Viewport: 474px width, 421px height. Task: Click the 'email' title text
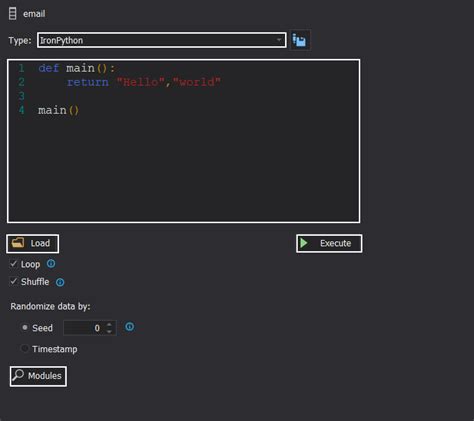(x=34, y=14)
